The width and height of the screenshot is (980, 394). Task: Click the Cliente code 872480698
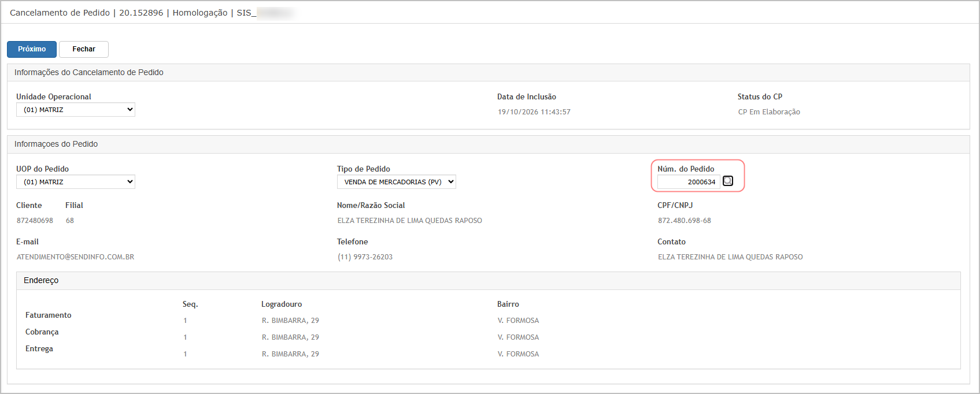coord(35,221)
